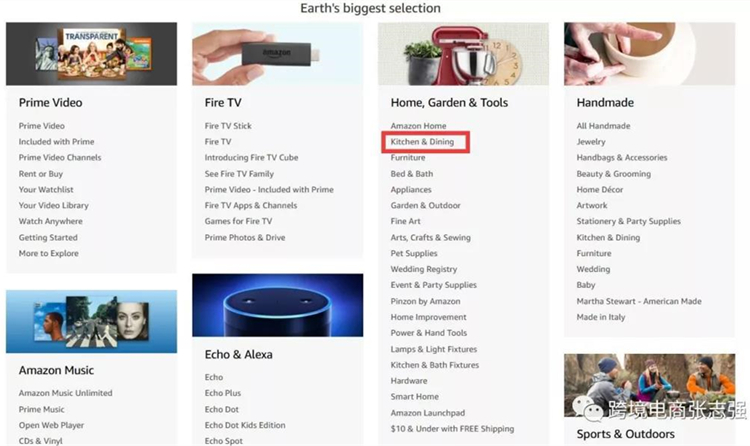Select Your Watchlist under Prime Video
750x446 pixels.
coord(46,190)
